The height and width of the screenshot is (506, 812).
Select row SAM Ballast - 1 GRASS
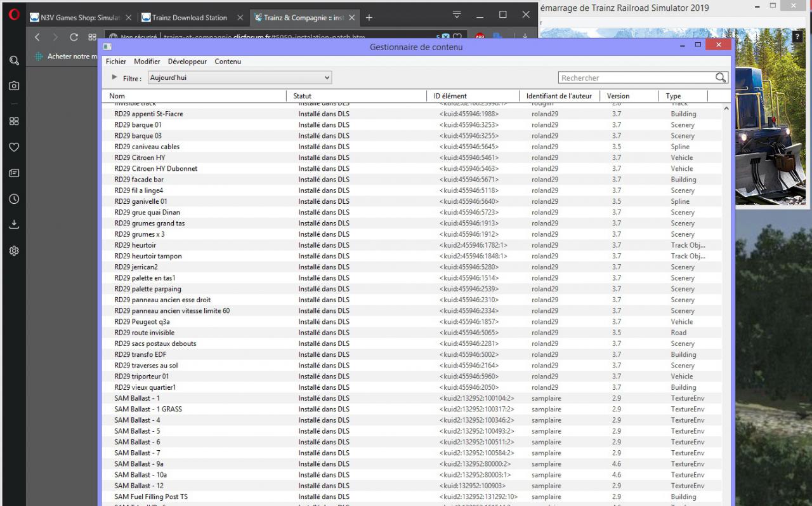(x=412, y=409)
